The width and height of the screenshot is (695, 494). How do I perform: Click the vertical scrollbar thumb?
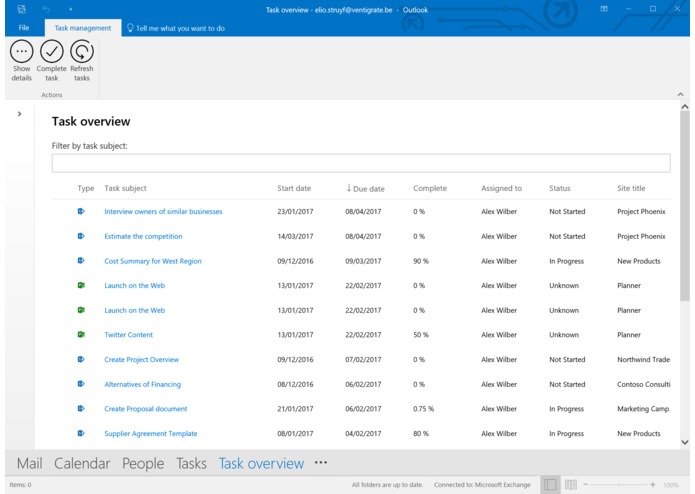(x=685, y=206)
